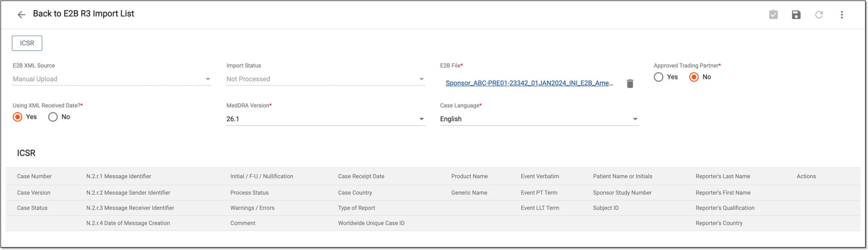Click the Case Receipt Date header
The width and height of the screenshot is (868, 250).
(x=361, y=176)
